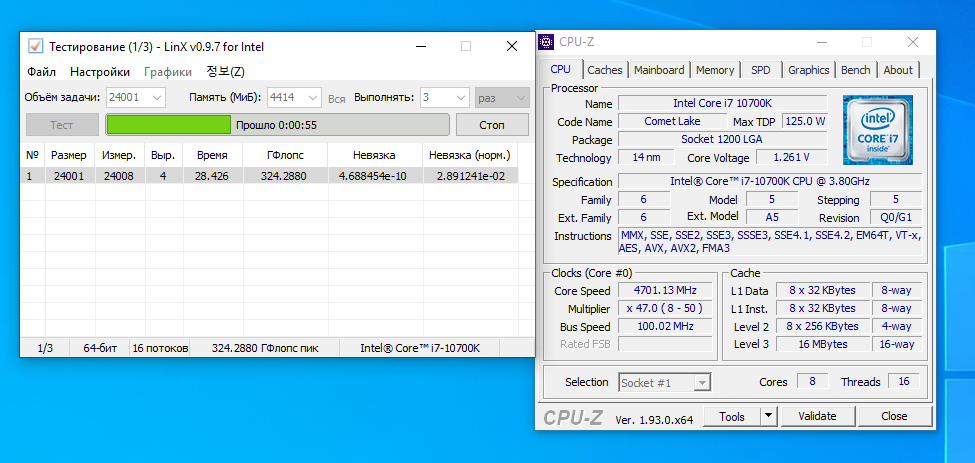Switch to the SPD tab in CPU-Z
Screen dimensions: 975x463
pos(760,70)
